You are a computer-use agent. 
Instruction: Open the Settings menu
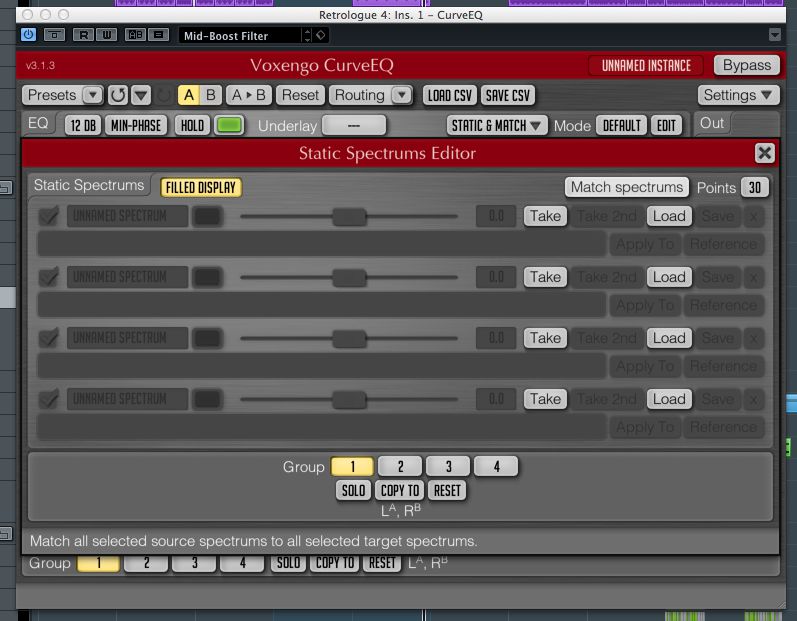[x=738, y=95]
